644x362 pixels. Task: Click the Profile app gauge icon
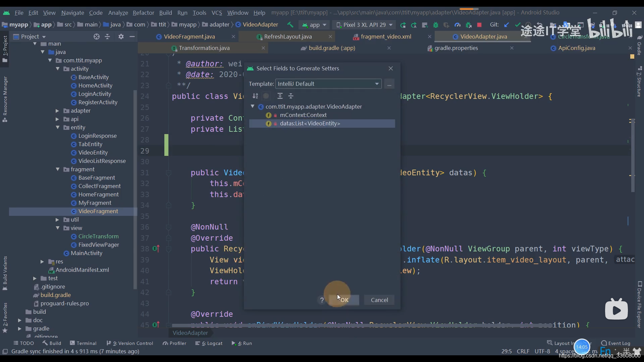pyautogui.click(x=458, y=25)
